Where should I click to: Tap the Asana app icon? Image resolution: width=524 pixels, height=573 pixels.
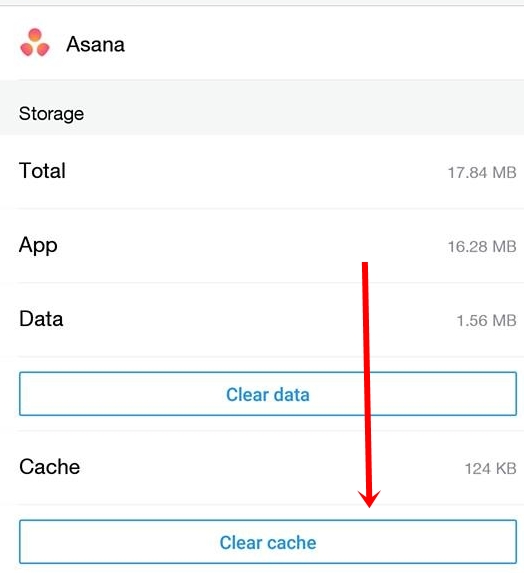35,42
